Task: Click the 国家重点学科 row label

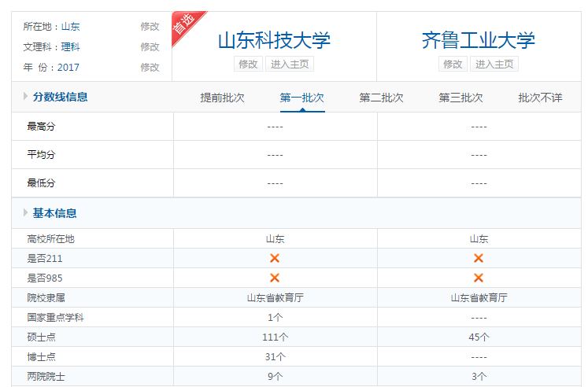Action: point(56,318)
